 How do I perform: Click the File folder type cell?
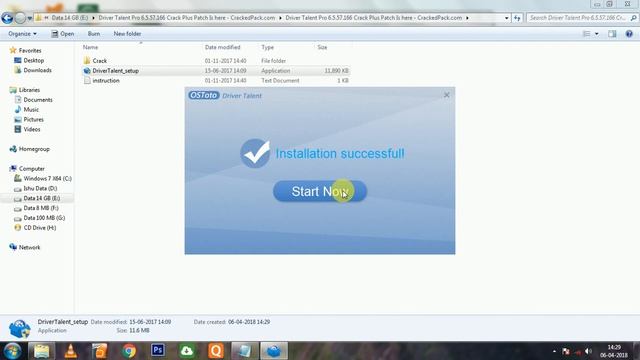click(x=273, y=61)
